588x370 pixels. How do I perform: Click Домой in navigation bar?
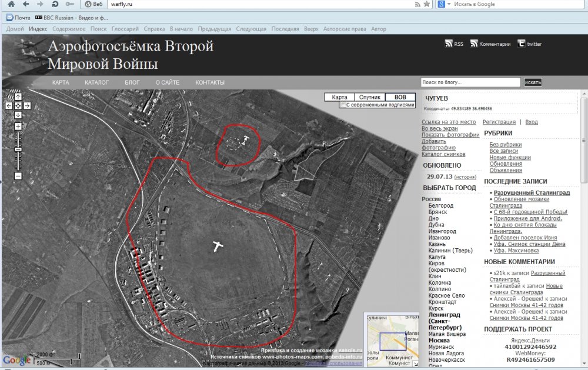pos(15,29)
